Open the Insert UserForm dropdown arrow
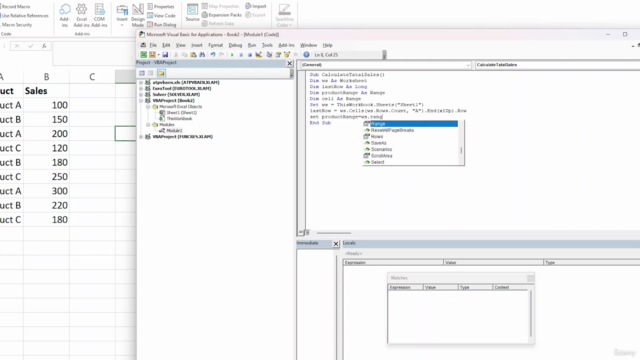This screenshot has height=360, width=640. point(158,55)
